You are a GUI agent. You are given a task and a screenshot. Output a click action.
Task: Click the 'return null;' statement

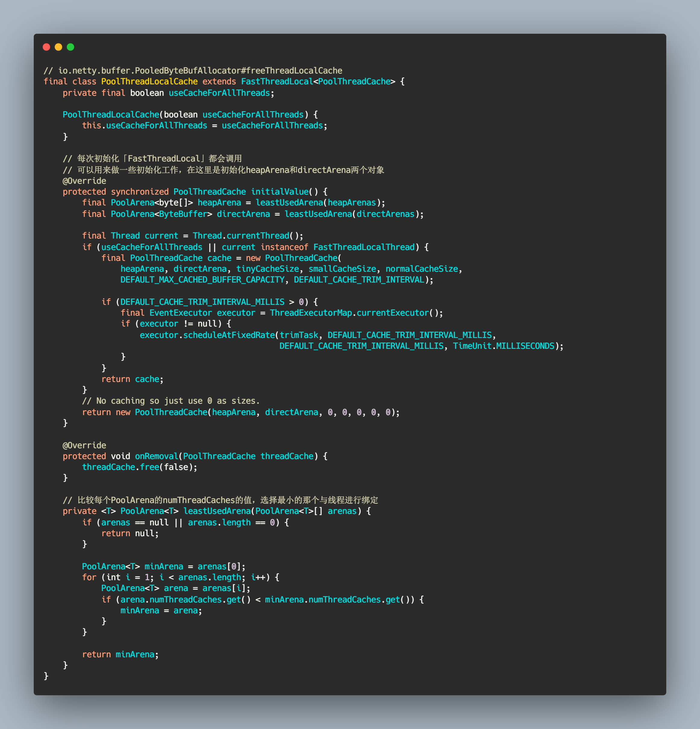pyautogui.click(x=130, y=533)
